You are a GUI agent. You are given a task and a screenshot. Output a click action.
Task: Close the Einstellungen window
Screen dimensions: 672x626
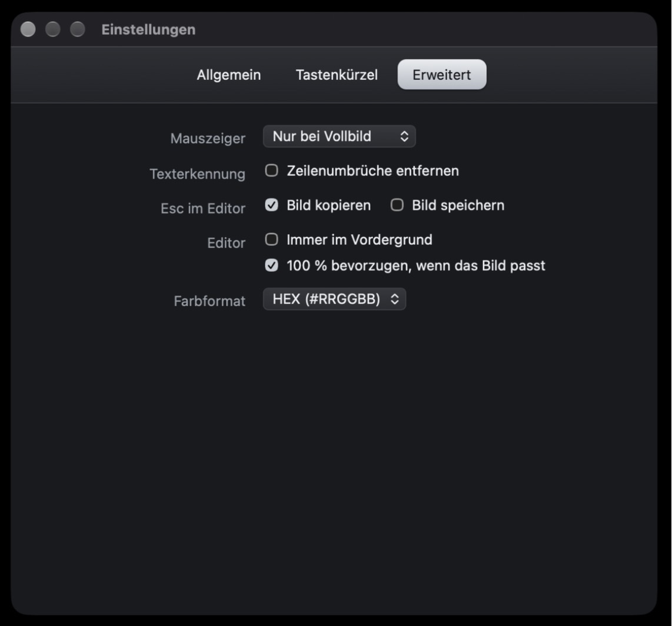(28, 29)
